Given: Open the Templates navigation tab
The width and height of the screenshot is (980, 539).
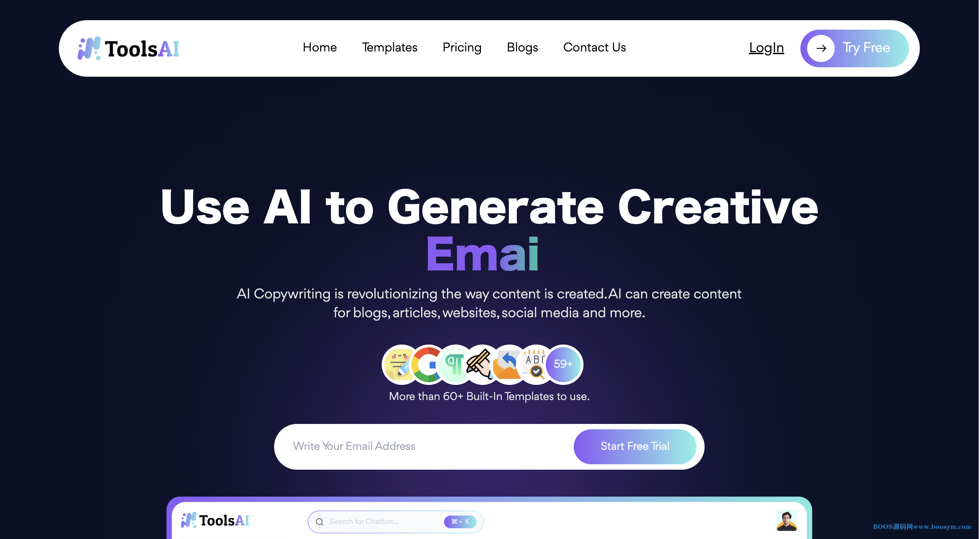Looking at the screenshot, I should click(x=389, y=47).
